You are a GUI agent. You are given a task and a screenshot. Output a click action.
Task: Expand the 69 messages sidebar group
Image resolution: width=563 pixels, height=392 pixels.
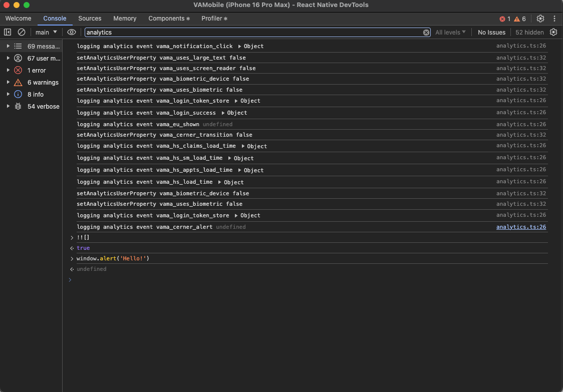click(x=8, y=46)
